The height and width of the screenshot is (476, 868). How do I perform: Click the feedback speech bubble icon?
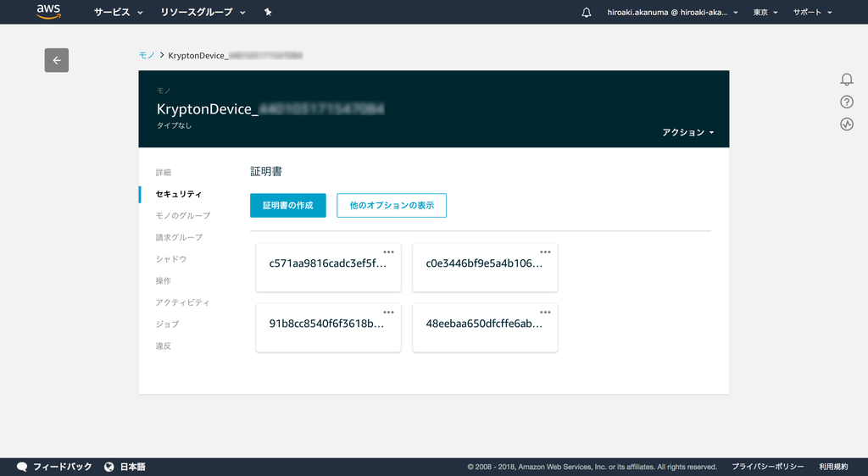(22, 468)
